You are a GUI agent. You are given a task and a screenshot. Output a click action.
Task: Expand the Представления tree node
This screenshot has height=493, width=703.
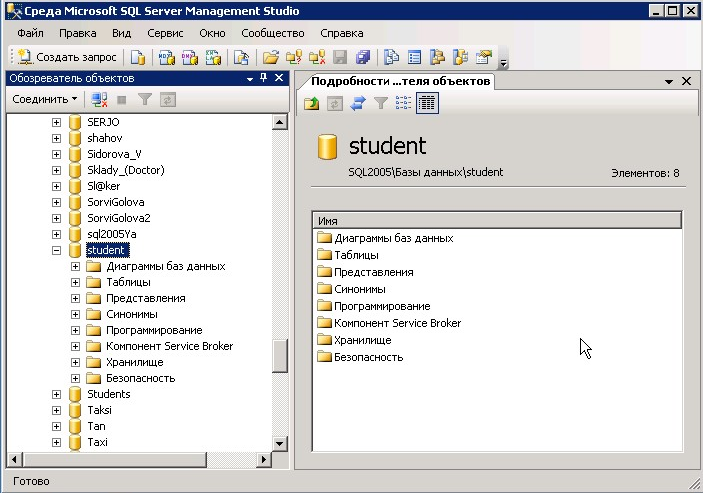(75, 298)
